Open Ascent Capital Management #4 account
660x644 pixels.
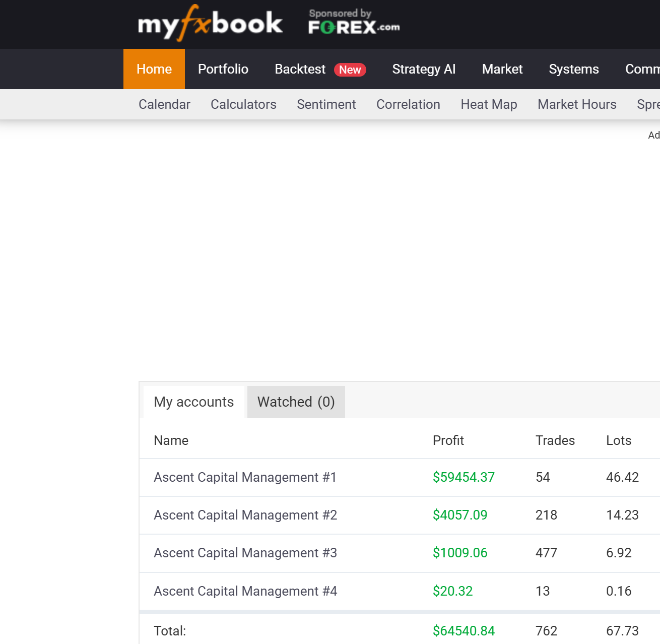pyautogui.click(x=245, y=591)
